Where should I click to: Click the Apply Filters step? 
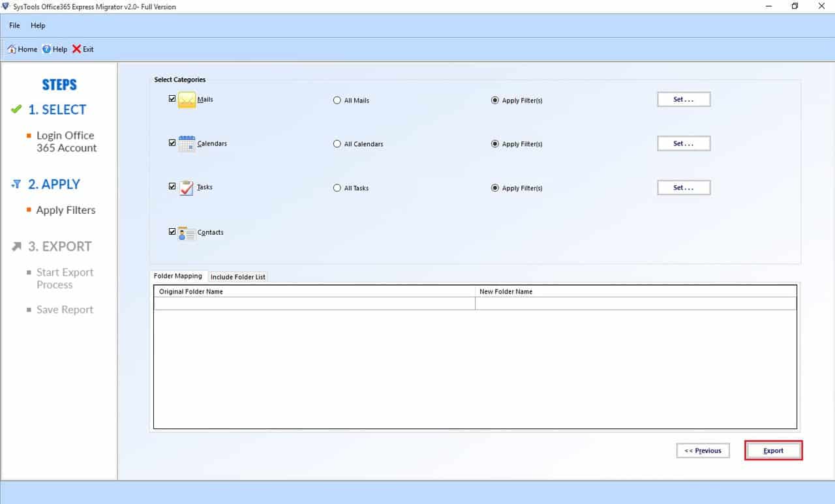66,210
